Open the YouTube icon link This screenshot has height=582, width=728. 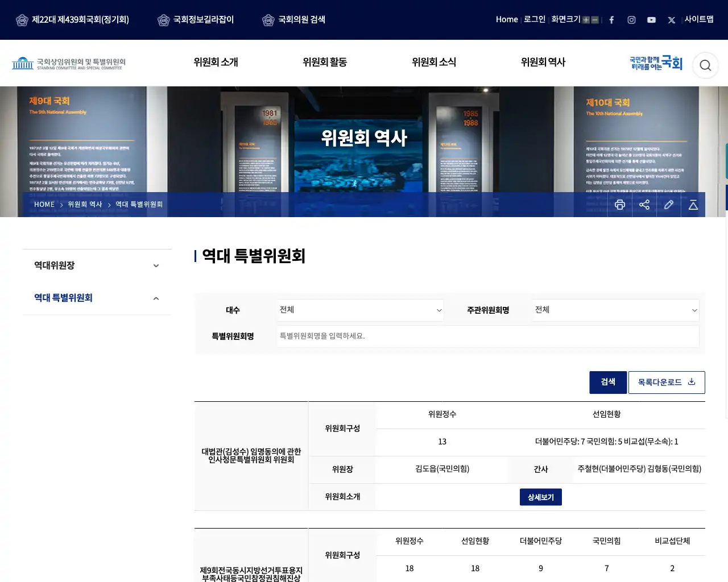[651, 20]
